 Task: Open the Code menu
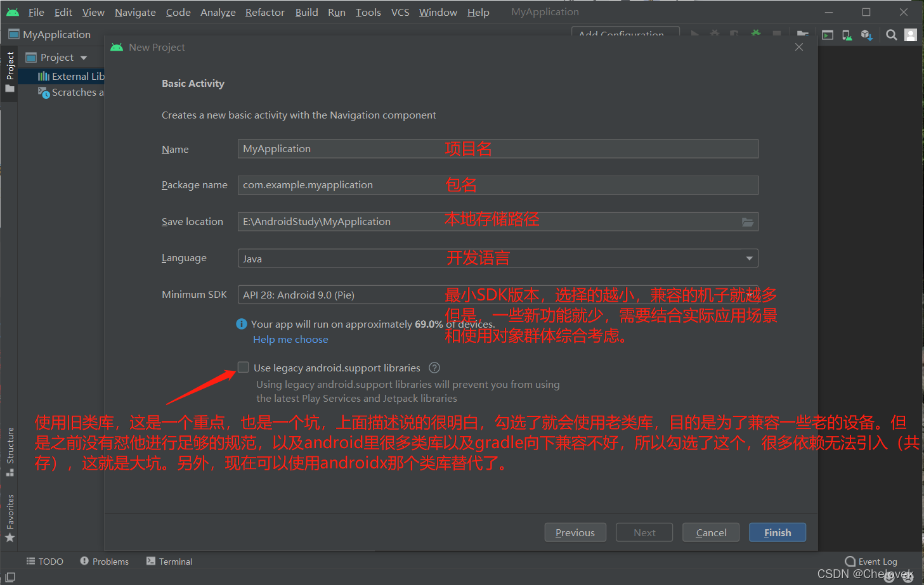tap(178, 12)
